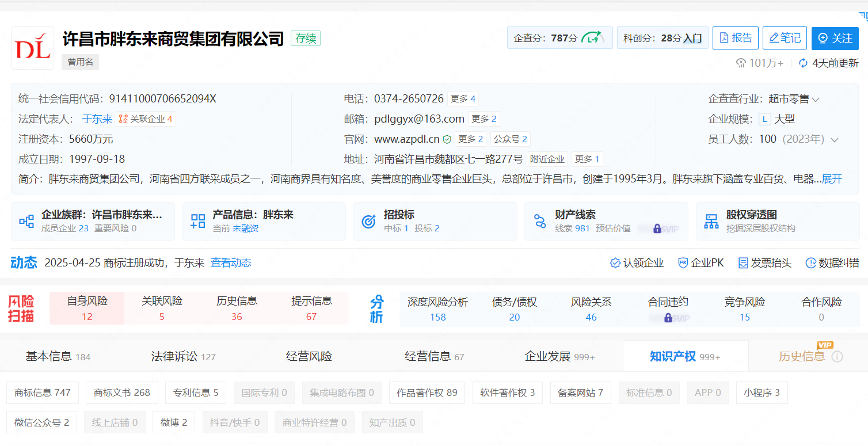The height and width of the screenshot is (446, 868).
Task: Open legal representative 于东来 link
Action: 97,119
